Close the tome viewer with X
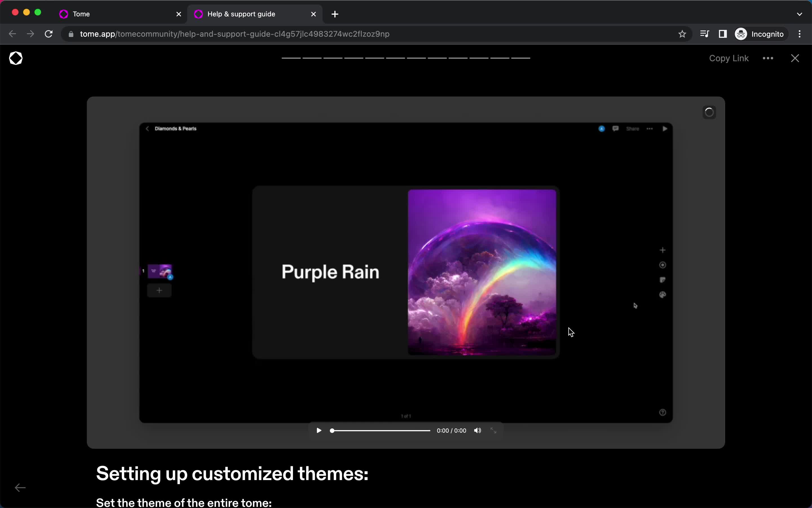The width and height of the screenshot is (812, 508). [x=795, y=58]
